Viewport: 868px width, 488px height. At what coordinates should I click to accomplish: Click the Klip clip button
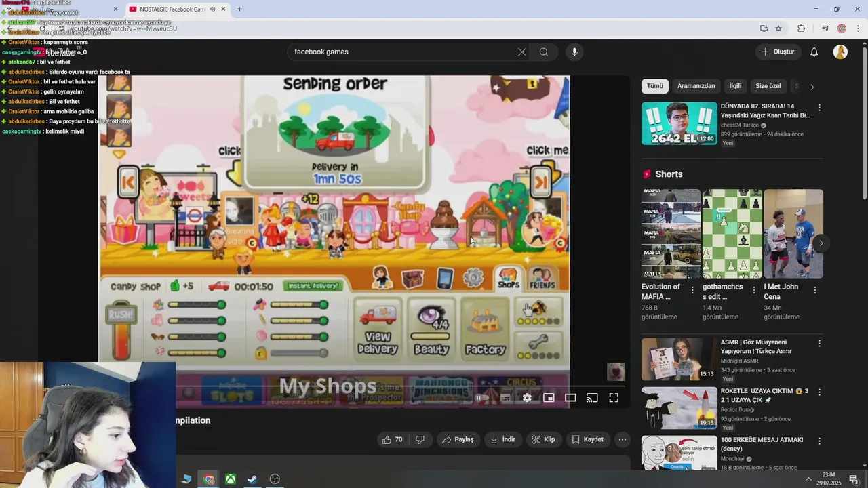coord(544,440)
